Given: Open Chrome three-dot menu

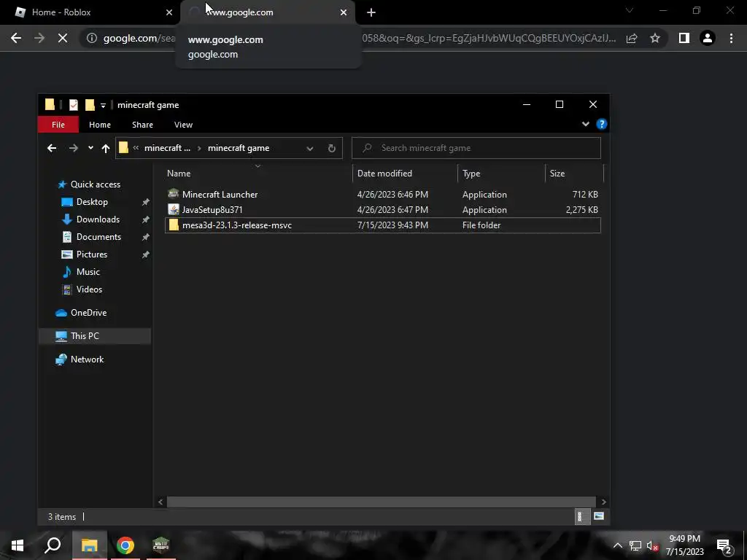Looking at the screenshot, I should [731, 38].
